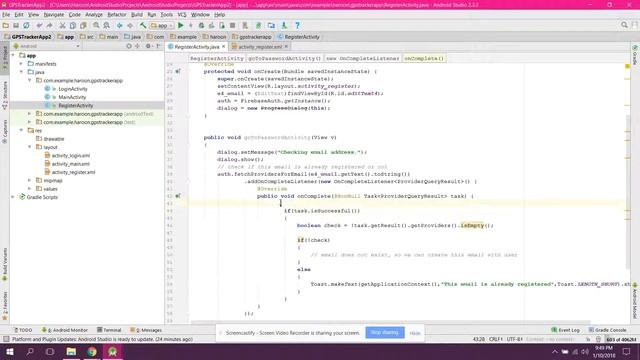Navigate Back with the left arrow icon

[x=120, y=25]
